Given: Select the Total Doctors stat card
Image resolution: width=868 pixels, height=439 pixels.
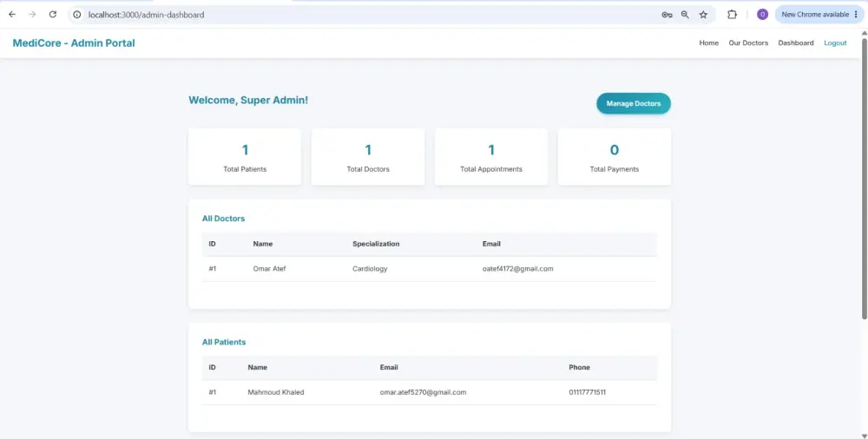Looking at the screenshot, I should click(x=367, y=157).
